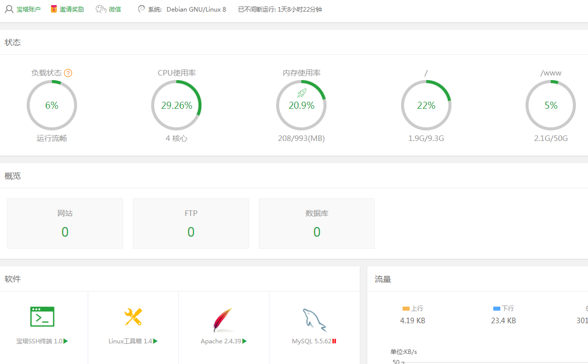Click the 宝塔SSH终端 1.0 label
Screen dimensions: 588x364
tap(39, 341)
